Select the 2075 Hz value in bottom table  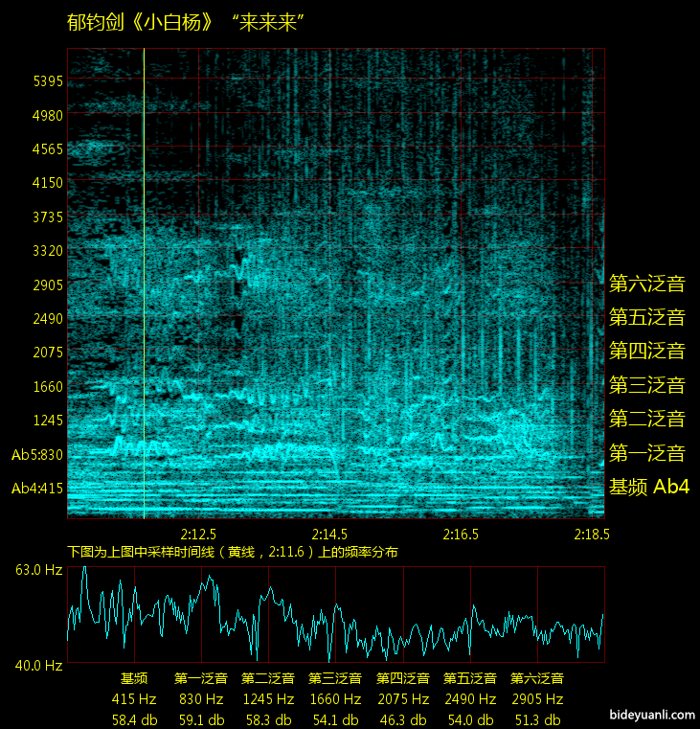coord(401,699)
